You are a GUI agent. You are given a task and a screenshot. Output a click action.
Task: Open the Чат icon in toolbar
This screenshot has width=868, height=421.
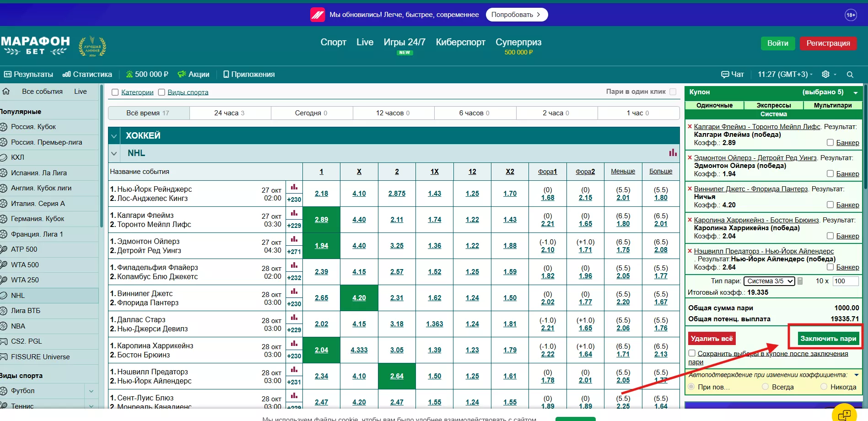tap(732, 74)
